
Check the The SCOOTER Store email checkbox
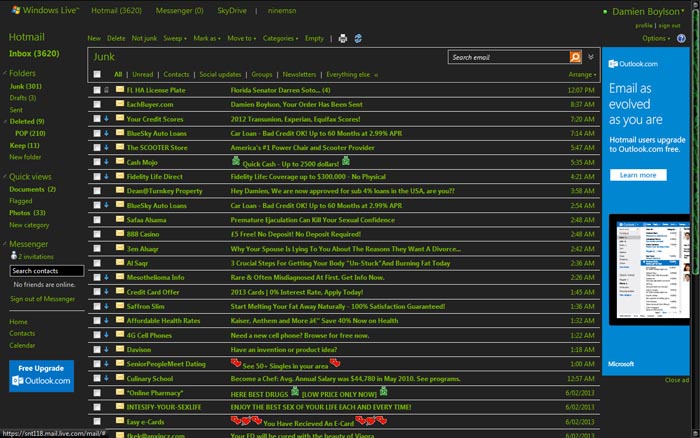click(97, 147)
